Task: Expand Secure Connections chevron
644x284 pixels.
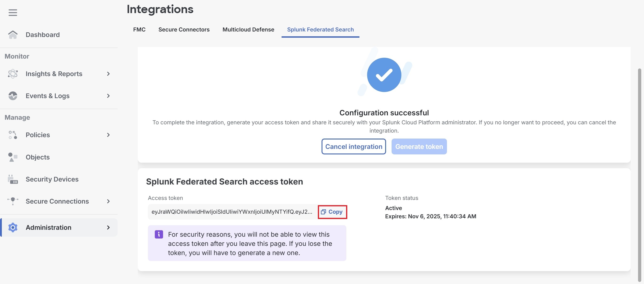Action: click(x=108, y=201)
